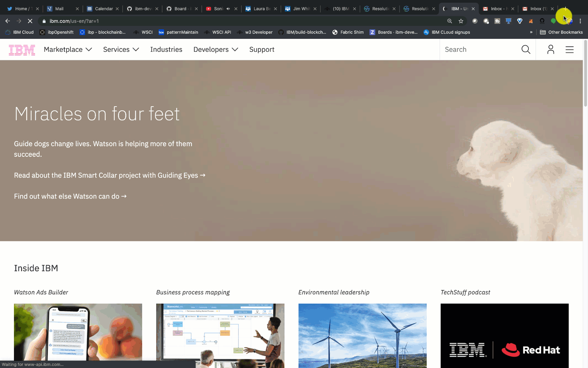Image resolution: width=588 pixels, height=368 pixels.
Task: Open the user profile icon in IBM header
Action: tap(551, 50)
